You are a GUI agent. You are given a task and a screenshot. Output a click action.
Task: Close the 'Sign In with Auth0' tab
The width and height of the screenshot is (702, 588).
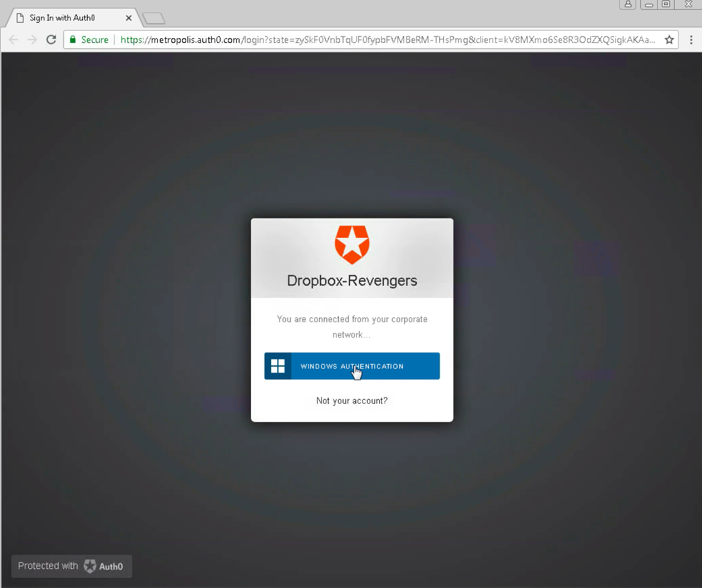129,18
